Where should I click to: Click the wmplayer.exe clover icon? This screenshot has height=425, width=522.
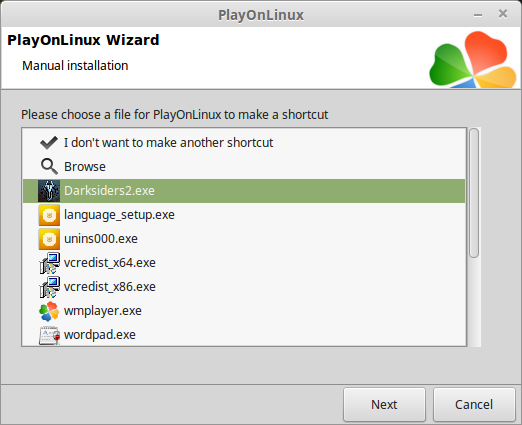pos(49,311)
